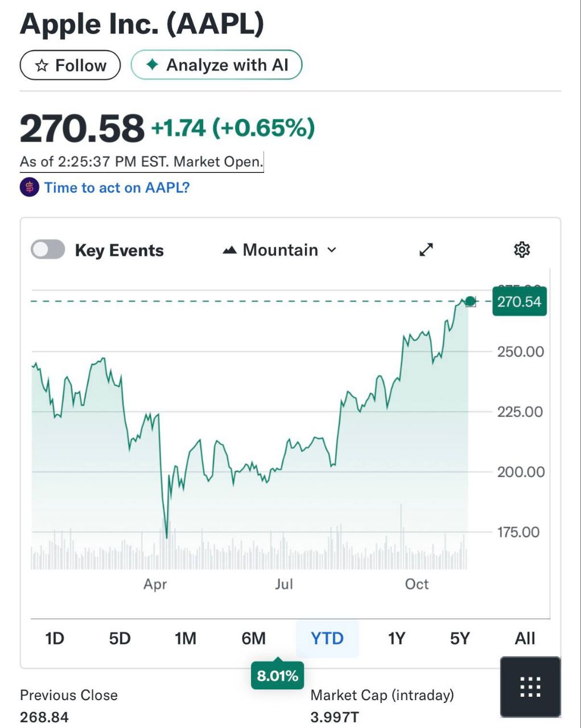
Task: Choose the All time range
Action: [x=525, y=638]
